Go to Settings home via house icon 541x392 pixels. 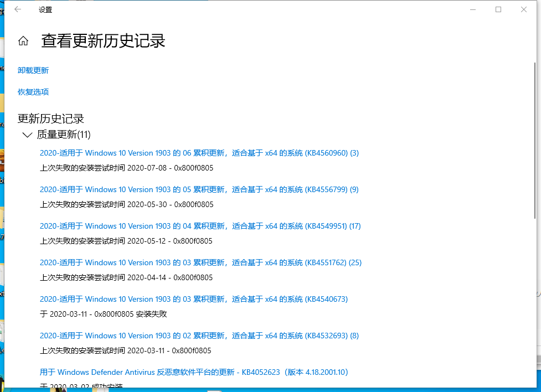(x=23, y=41)
